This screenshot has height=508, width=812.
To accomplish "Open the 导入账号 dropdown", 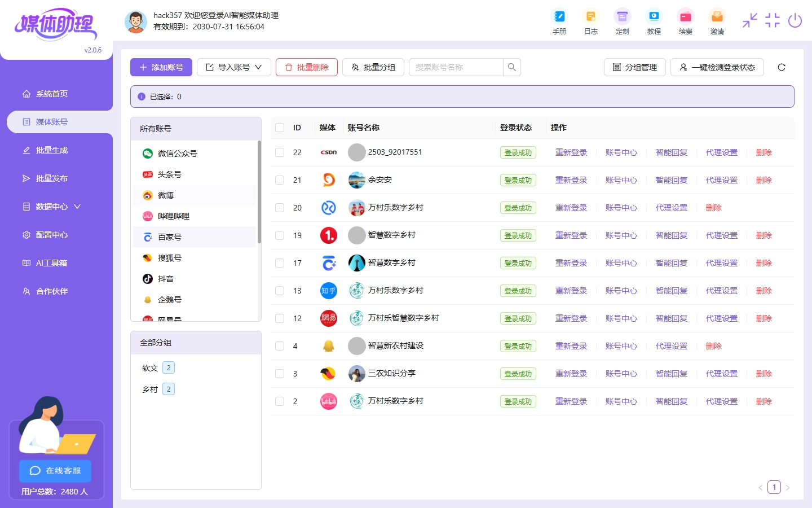I will point(233,67).
